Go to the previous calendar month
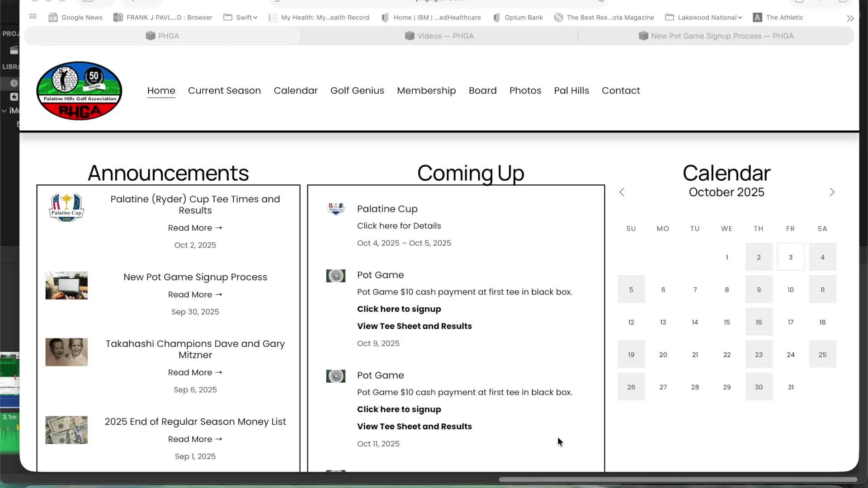868x488 pixels. (622, 192)
